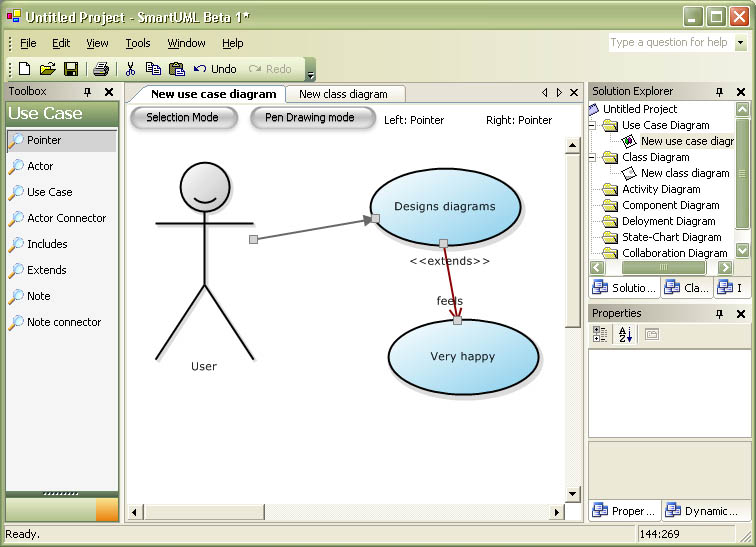Click the Undo button
The image size is (756, 547).
point(215,69)
